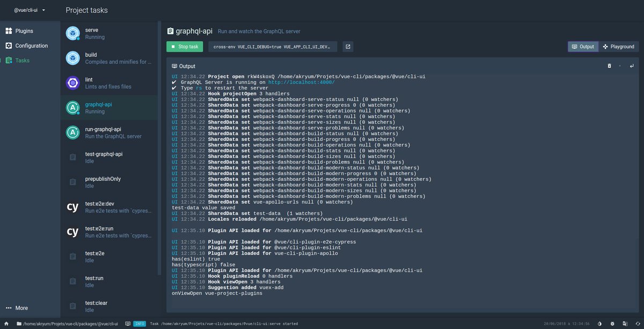Click the Stop task button

pyautogui.click(x=185, y=47)
